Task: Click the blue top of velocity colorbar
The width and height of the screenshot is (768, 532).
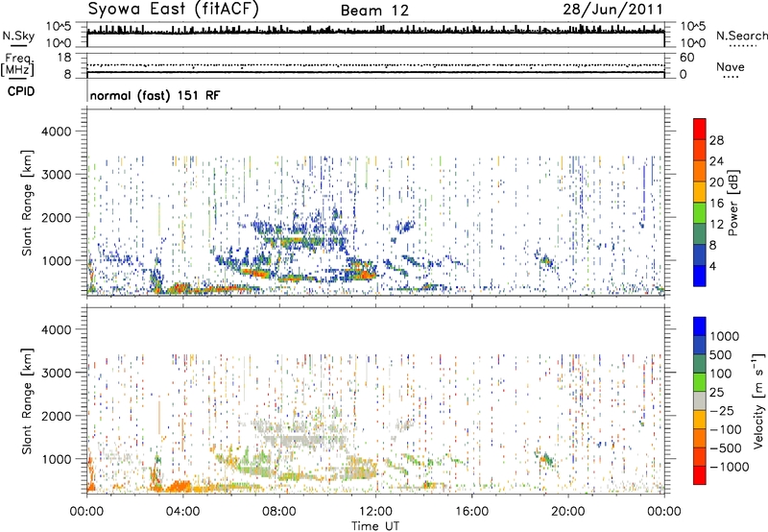Action: click(700, 326)
